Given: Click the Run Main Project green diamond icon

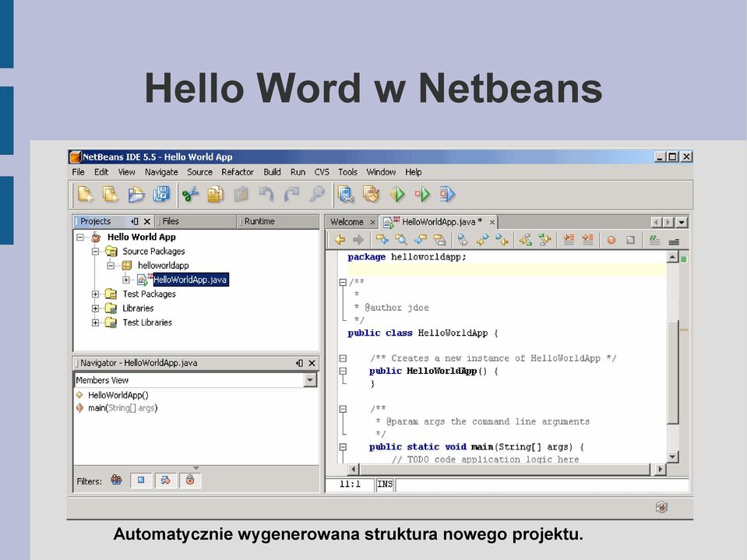Looking at the screenshot, I should tap(396, 194).
